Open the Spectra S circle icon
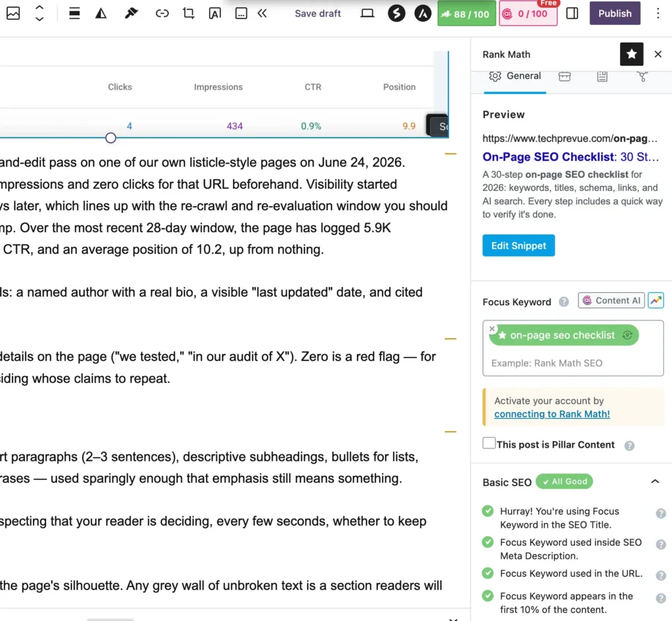The height and width of the screenshot is (621, 672). pos(396,13)
